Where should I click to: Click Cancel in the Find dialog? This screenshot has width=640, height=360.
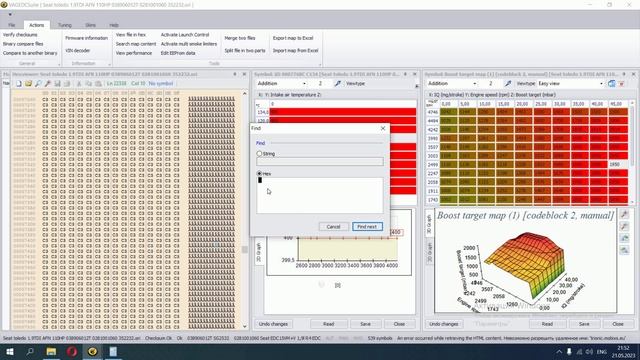333,227
